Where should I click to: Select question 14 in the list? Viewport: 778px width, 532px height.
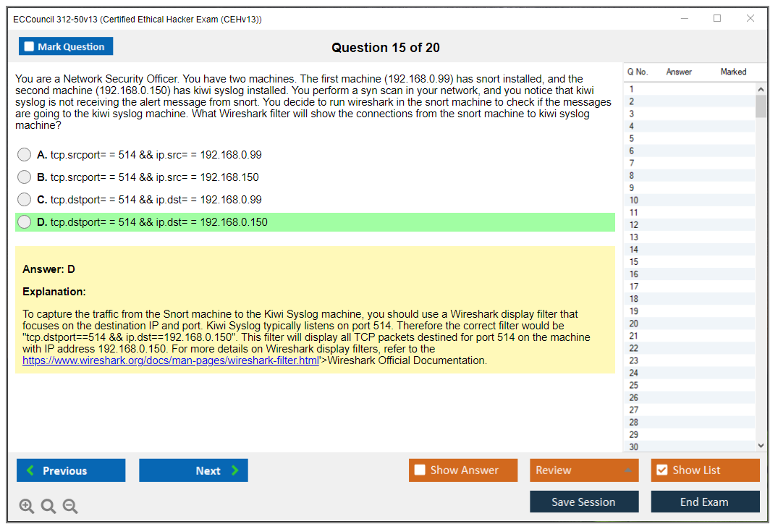click(x=690, y=250)
